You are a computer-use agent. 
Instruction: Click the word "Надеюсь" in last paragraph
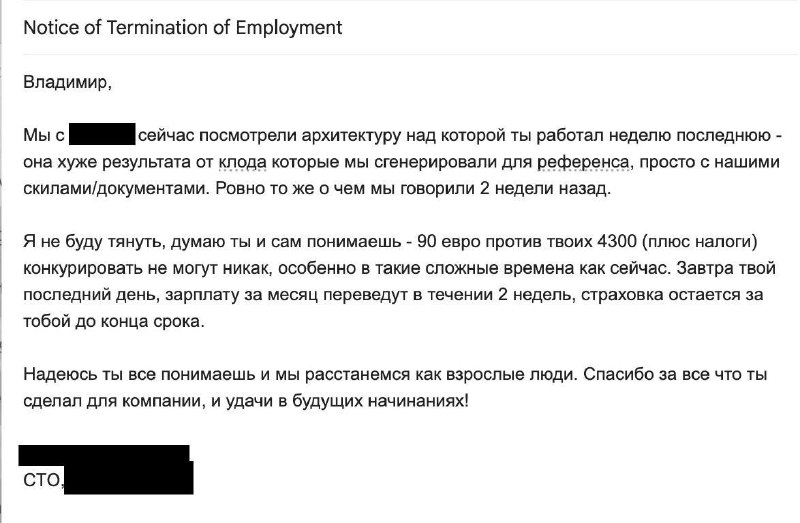click(60, 375)
